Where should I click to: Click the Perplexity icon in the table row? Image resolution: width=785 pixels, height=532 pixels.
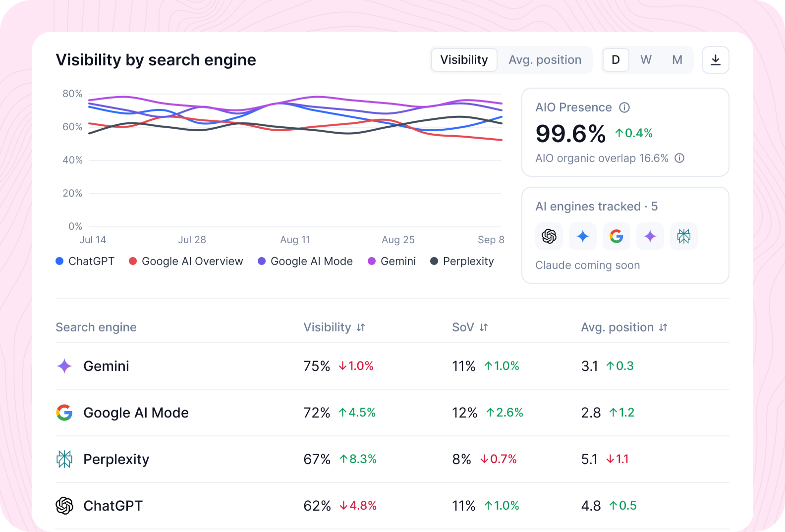(64, 459)
